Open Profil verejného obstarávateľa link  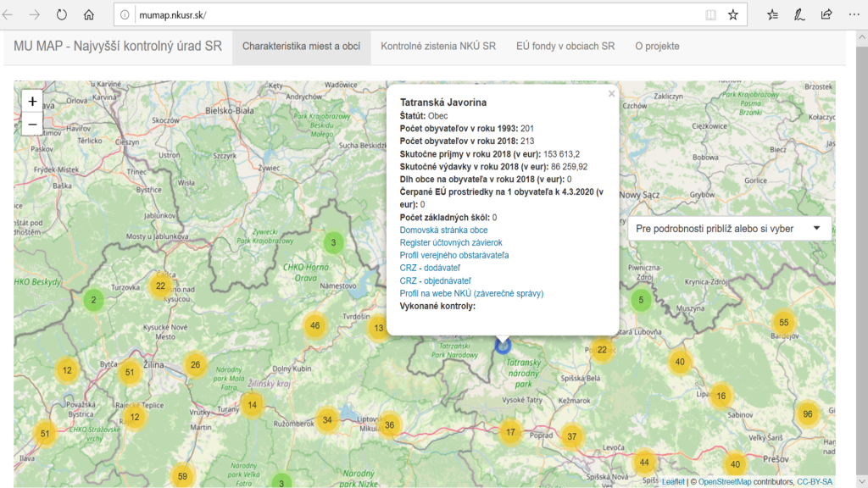pos(454,256)
